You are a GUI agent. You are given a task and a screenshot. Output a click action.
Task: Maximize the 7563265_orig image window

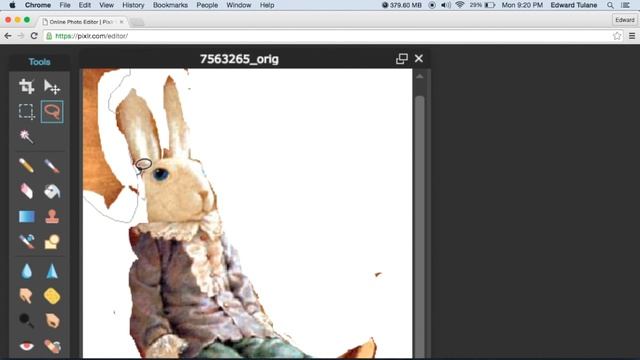click(x=402, y=59)
